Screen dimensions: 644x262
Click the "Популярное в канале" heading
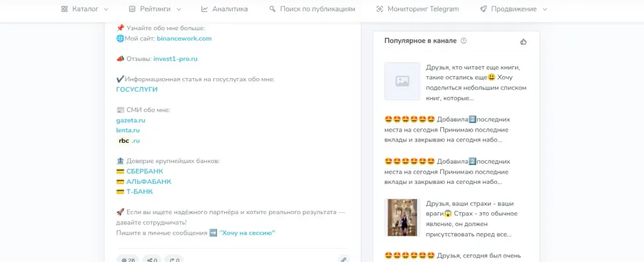click(x=421, y=41)
